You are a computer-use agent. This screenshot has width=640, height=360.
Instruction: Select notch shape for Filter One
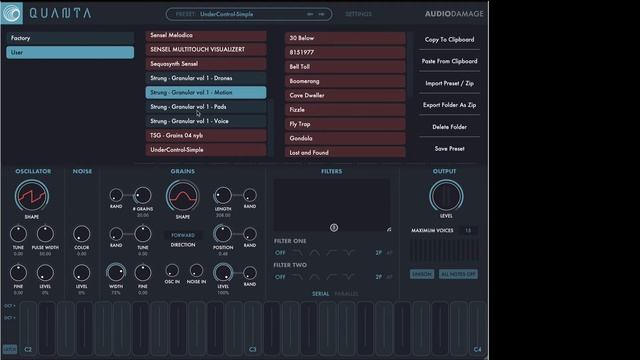[349, 253]
